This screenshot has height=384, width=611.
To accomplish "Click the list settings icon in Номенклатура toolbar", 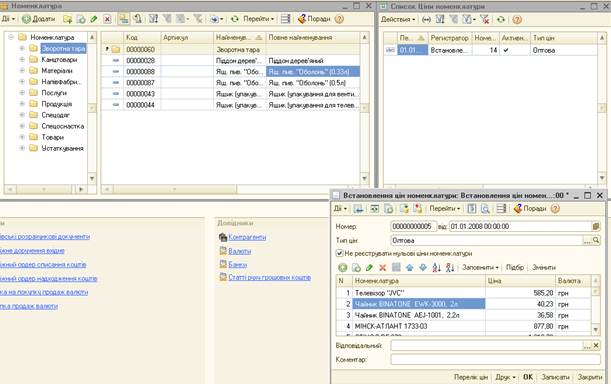I will click(286, 19).
